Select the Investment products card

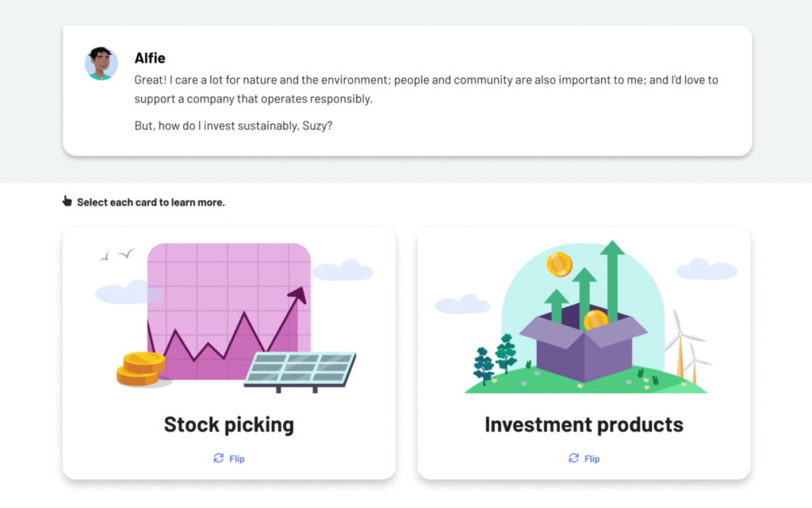[x=584, y=353]
